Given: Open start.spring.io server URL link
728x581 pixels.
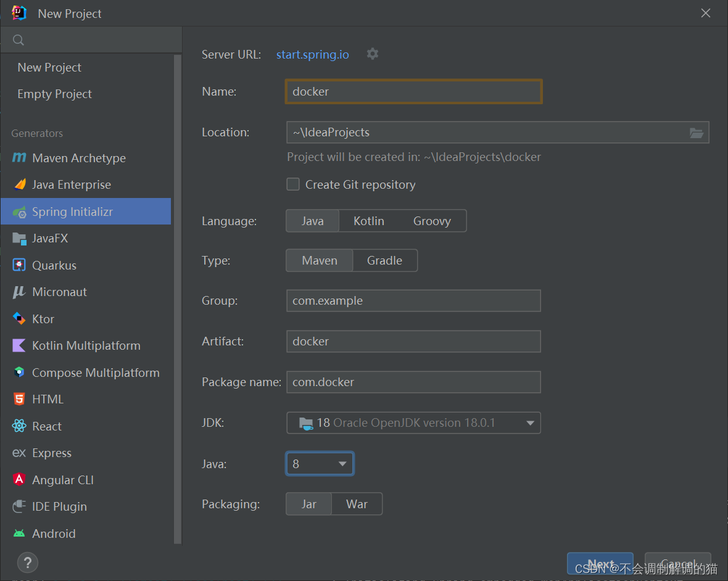Looking at the screenshot, I should [312, 54].
